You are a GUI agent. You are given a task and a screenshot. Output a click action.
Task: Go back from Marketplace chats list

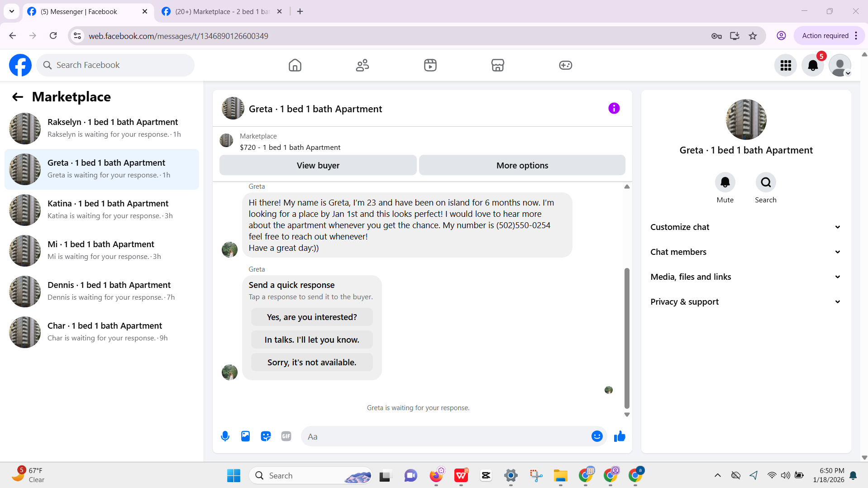[x=18, y=97]
